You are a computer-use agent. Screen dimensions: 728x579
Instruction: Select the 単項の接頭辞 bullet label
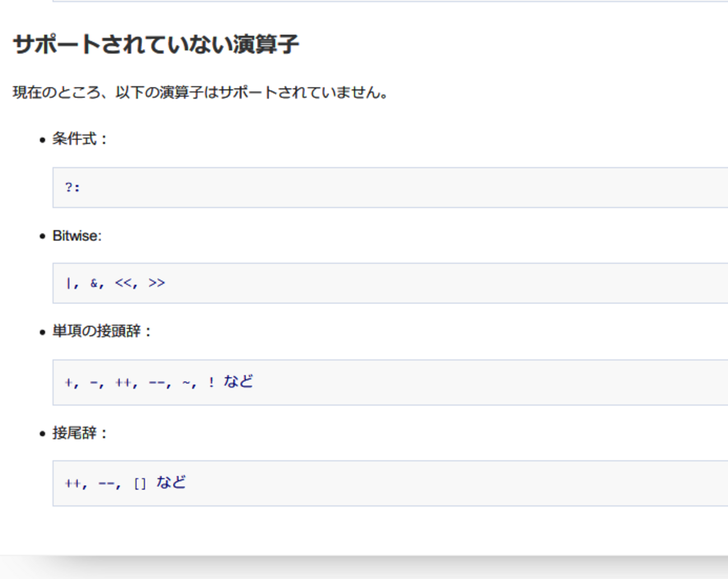point(96,331)
